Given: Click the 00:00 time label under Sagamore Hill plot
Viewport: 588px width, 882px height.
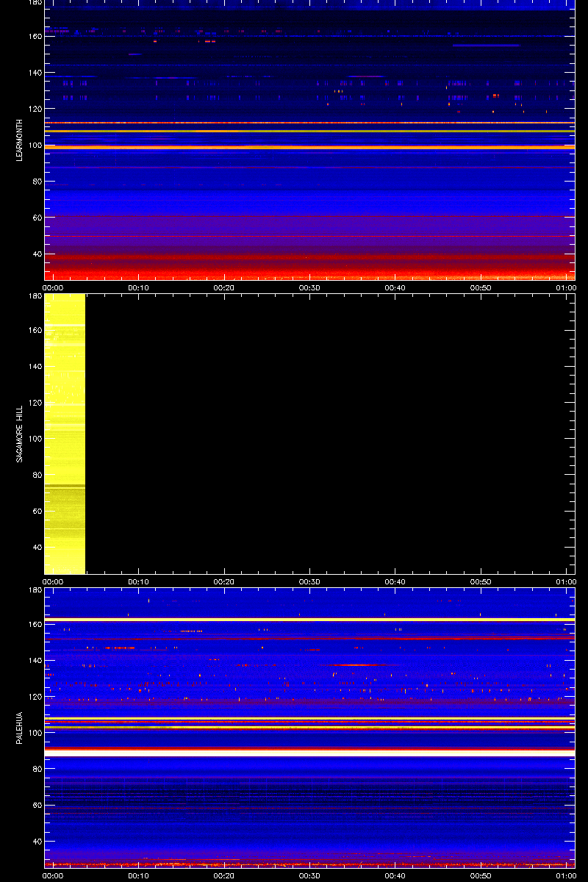Looking at the screenshot, I should (x=53, y=581).
